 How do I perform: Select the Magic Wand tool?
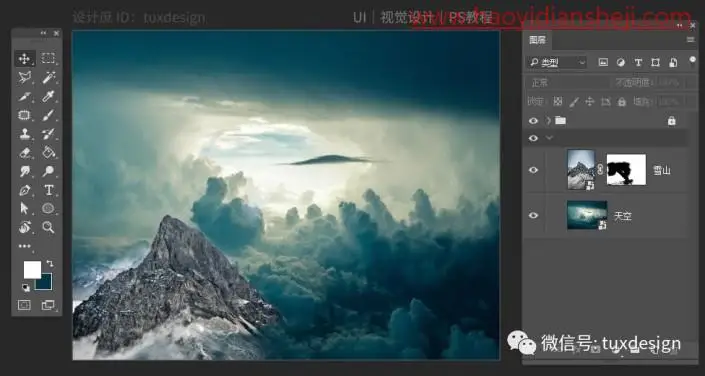pos(48,77)
